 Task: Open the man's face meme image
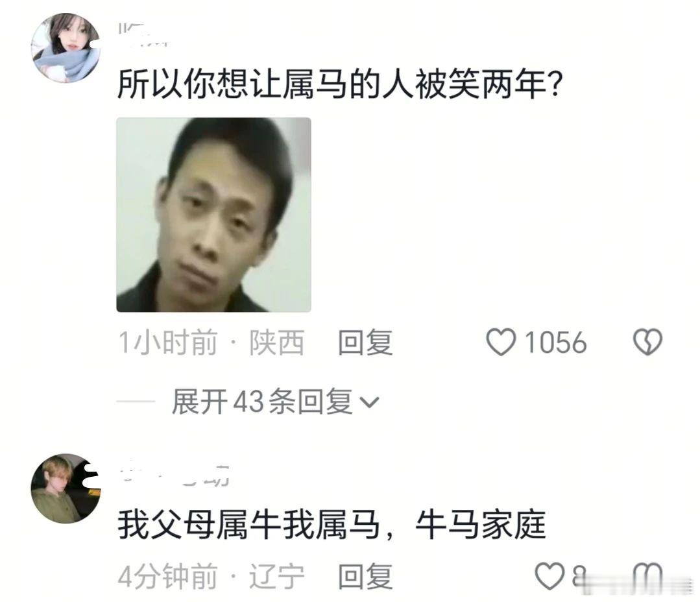pyautogui.click(x=213, y=215)
